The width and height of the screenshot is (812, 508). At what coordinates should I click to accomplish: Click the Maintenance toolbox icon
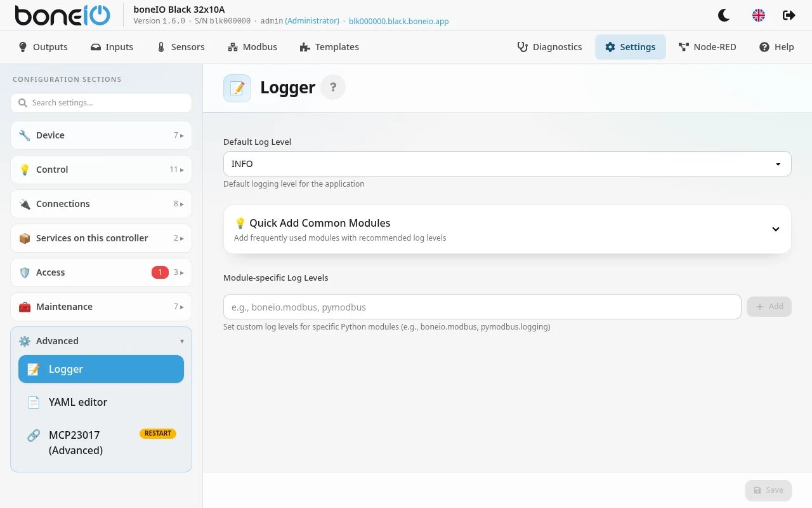25,307
